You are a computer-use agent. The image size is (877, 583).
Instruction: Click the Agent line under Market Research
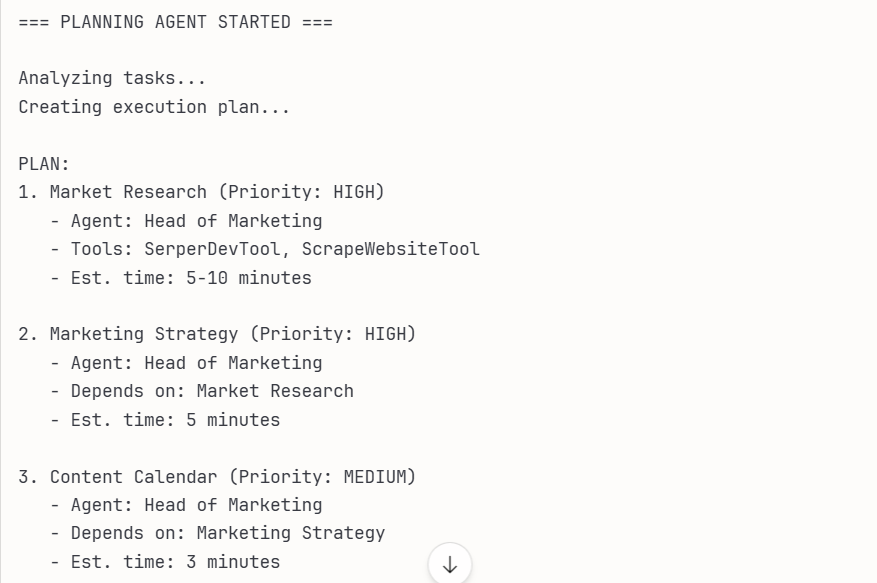186,221
